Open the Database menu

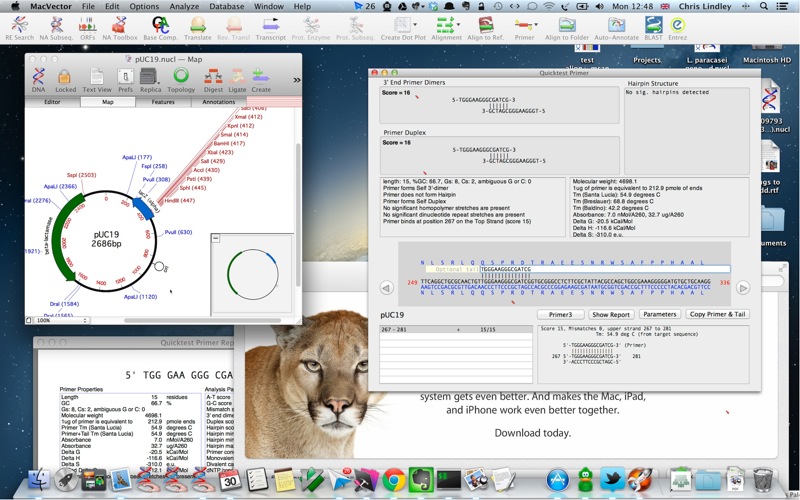tap(227, 7)
